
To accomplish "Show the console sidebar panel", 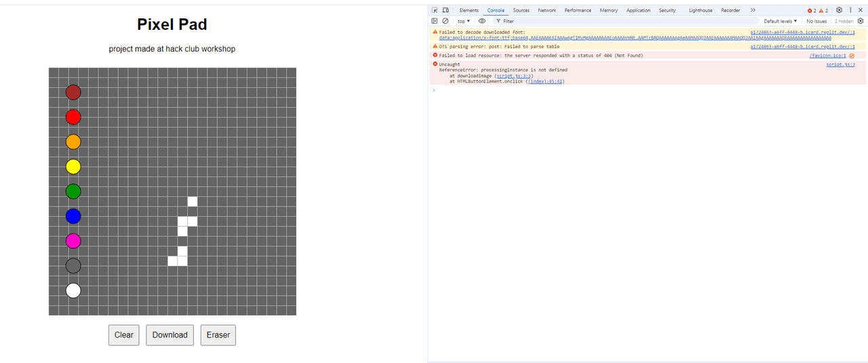I will 435,21.
